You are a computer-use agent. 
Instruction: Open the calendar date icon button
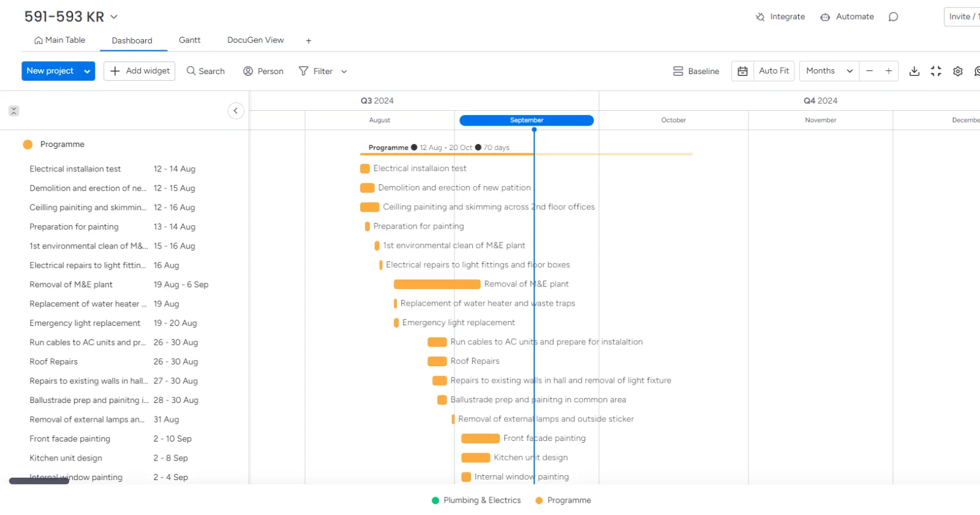[x=742, y=71]
